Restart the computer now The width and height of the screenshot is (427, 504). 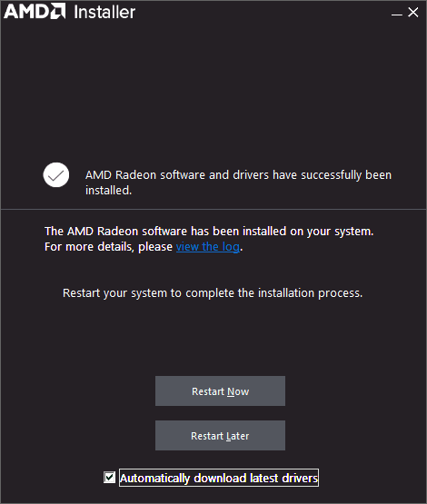click(x=220, y=390)
